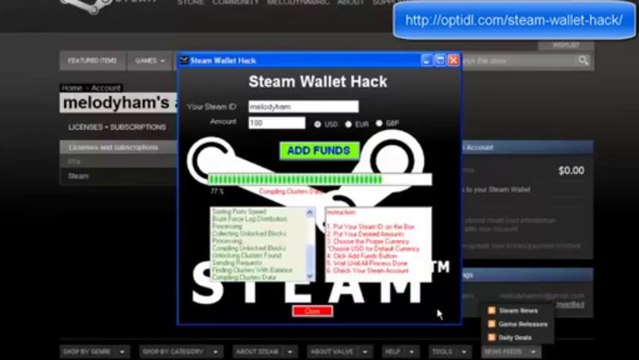Click the Wishlist button at top right
This screenshot has height=360, width=639.
point(566,45)
